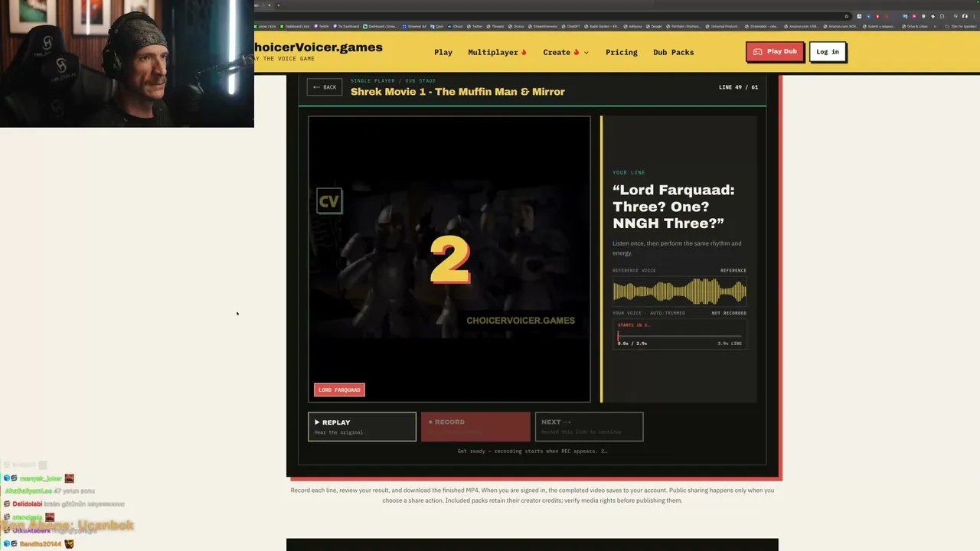Open the Radio Garden bookmark
Image resolution: width=980 pixels, height=551 pixels.
point(603,26)
